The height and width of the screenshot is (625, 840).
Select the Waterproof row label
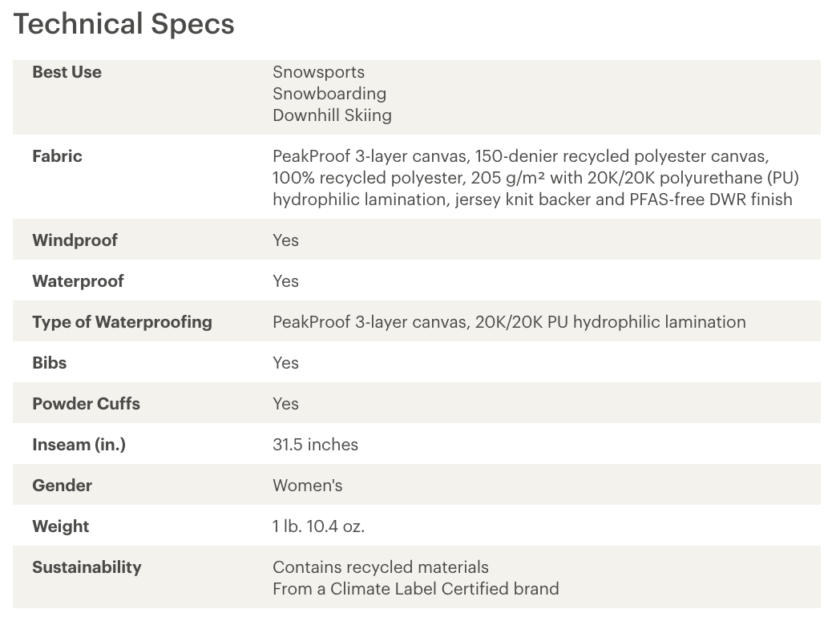click(x=79, y=281)
